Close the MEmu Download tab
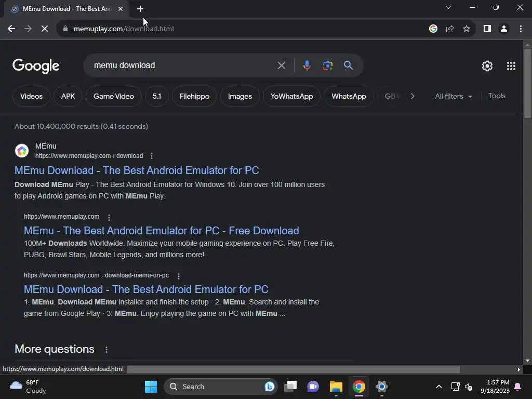 click(x=121, y=9)
